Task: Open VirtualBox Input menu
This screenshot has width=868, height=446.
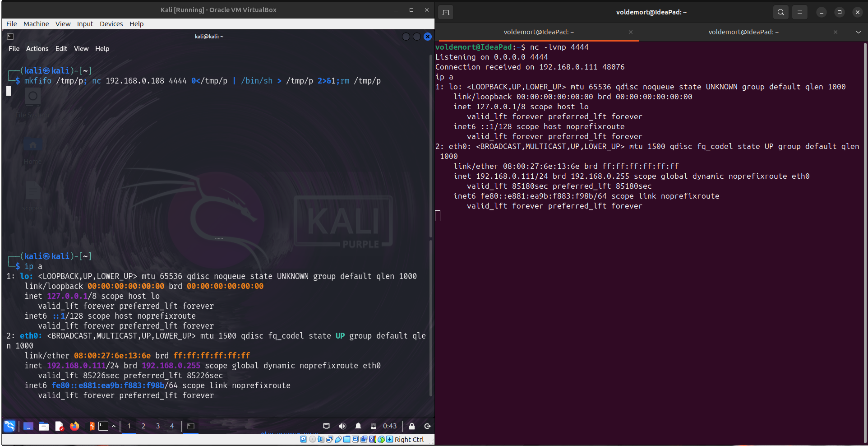Action: coord(85,24)
